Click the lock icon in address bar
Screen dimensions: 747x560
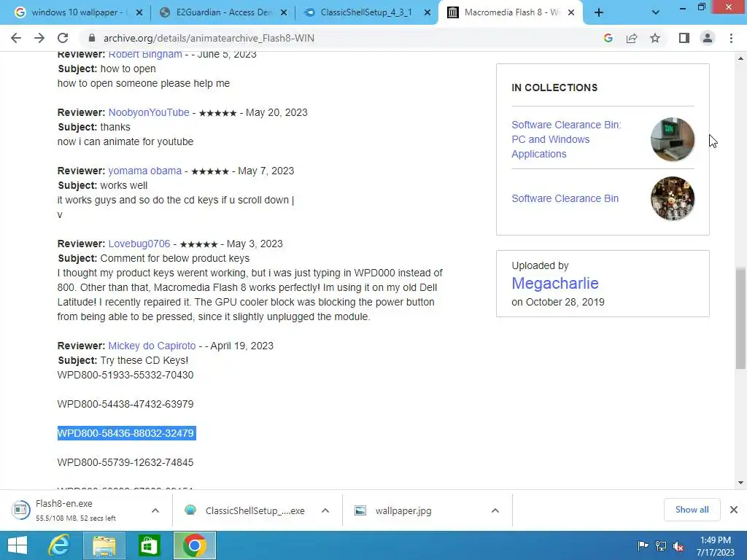tap(92, 38)
